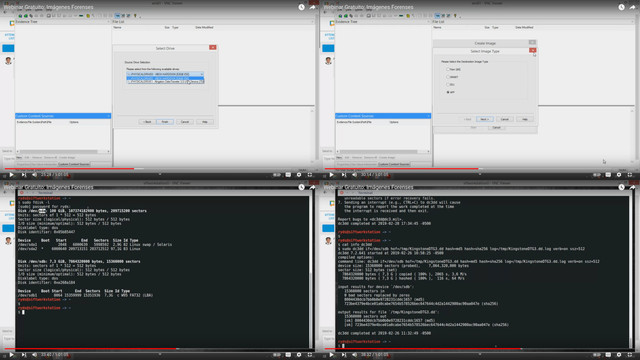Screen dimensions: 640x360
Task: Play the fdisk terminal video
Action: pyautogui.click(x=11, y=355)
